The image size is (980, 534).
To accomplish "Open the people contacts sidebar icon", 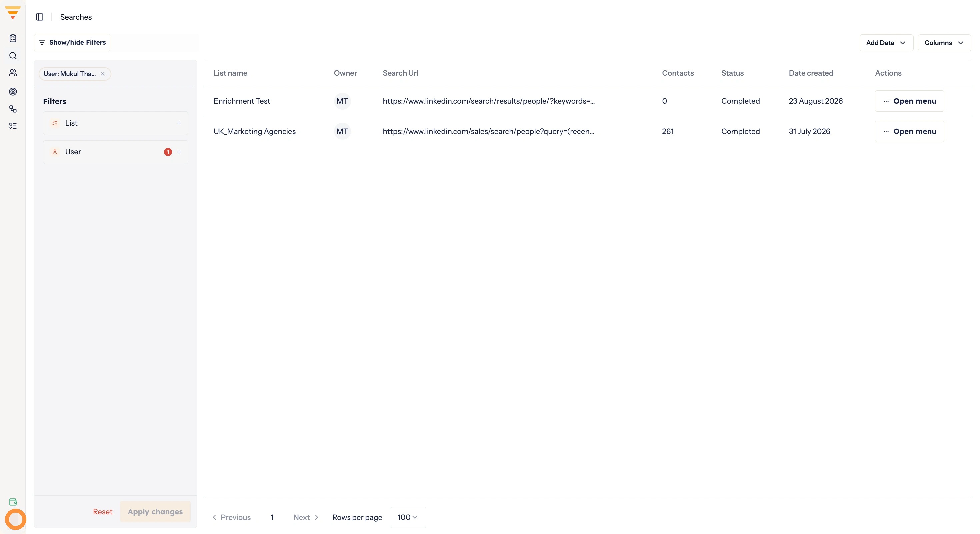I will click(13, 73).
